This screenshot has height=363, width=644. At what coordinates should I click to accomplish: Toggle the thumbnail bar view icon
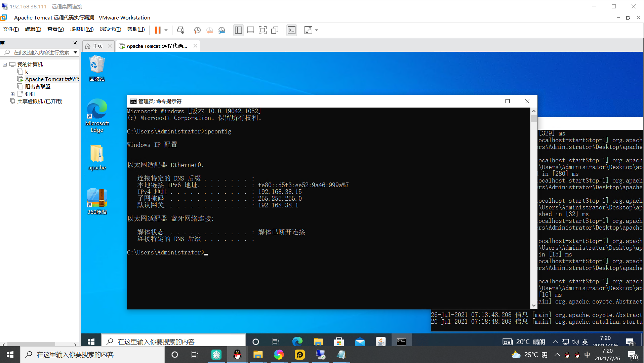(250, 30)
